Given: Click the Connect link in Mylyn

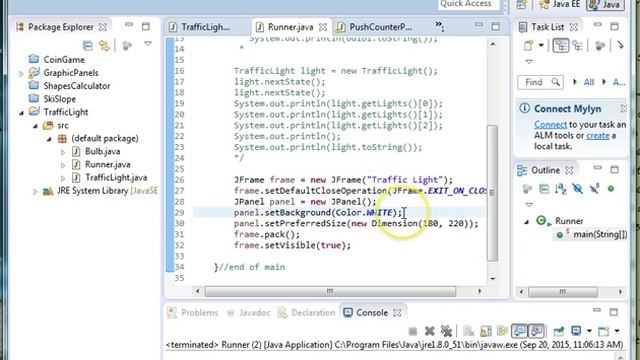Looking at the screenshot, I should pyautogui.click(x=550, y=124).
